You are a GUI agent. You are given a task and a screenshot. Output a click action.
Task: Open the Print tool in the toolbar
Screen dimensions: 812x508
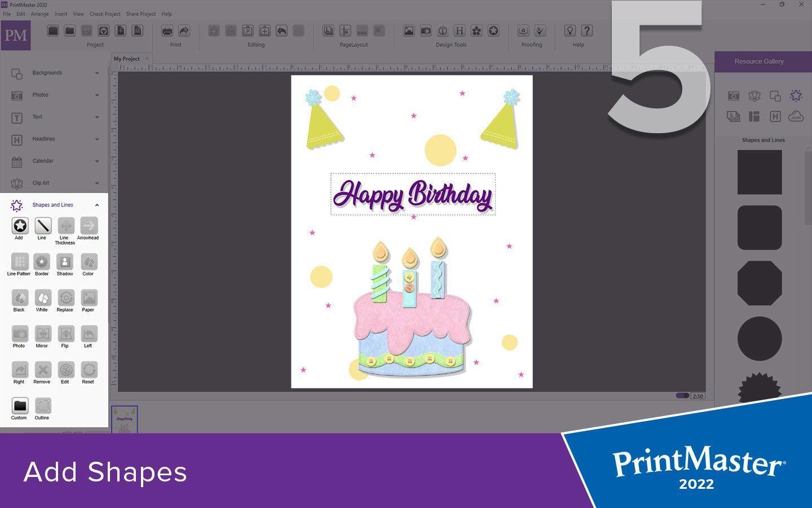click(167, 31)
